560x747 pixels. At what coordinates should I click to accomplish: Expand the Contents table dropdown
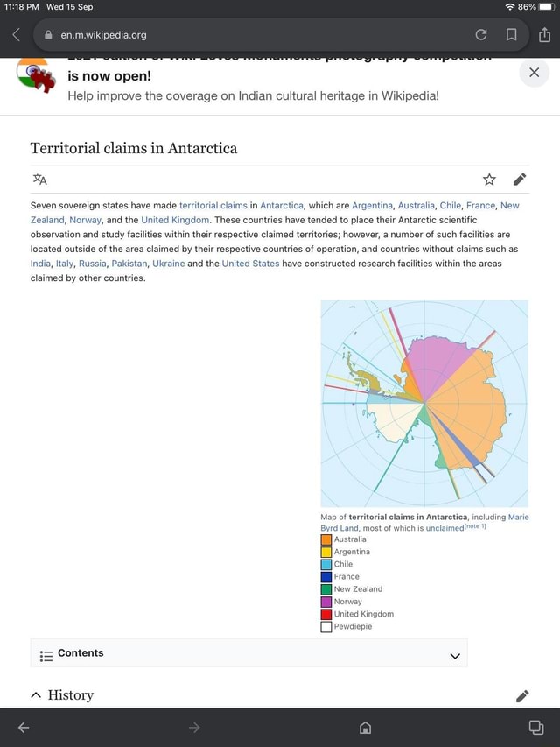tap(454, 655)
